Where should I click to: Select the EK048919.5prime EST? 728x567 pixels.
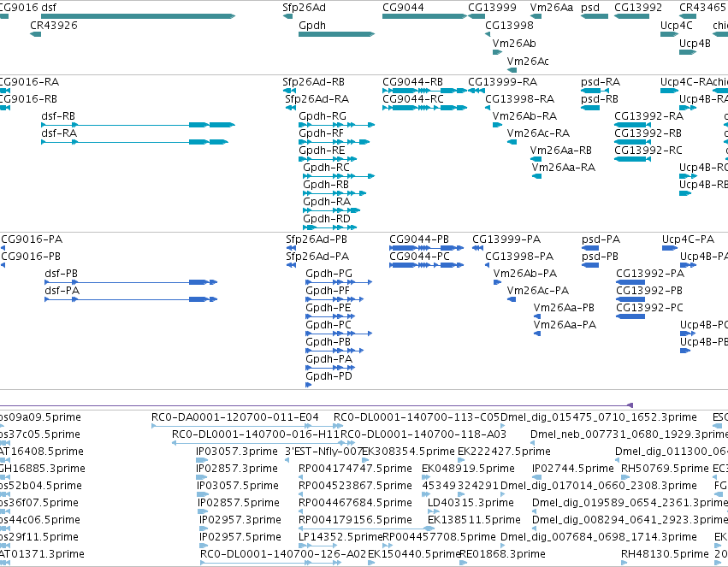click(426, 477)
